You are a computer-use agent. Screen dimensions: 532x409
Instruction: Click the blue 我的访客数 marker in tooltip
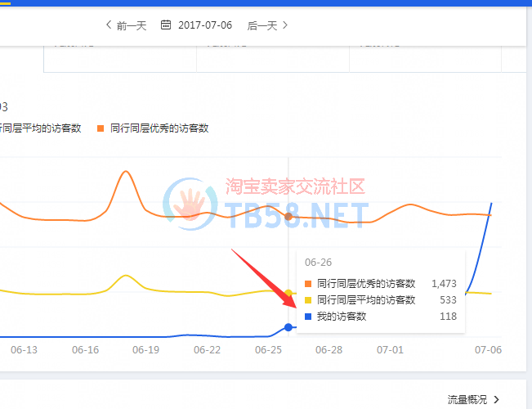pyautogui.click(x=308, y=317)
